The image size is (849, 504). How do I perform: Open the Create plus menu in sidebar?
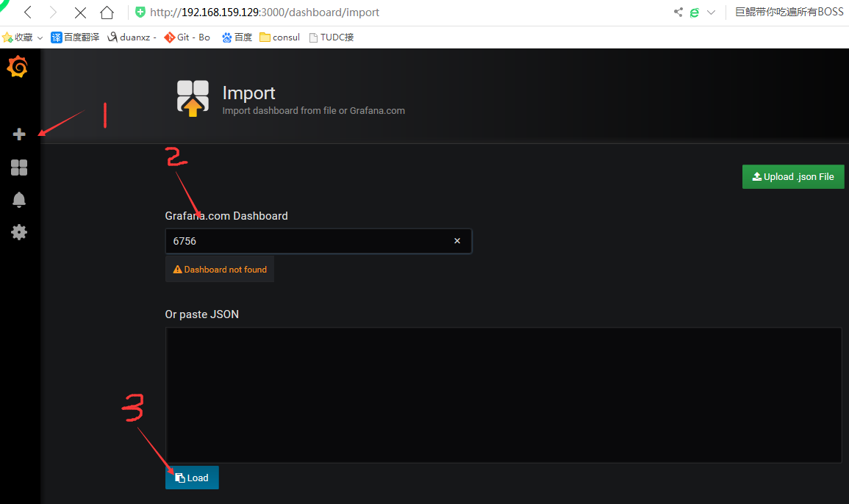pos(19,134)
